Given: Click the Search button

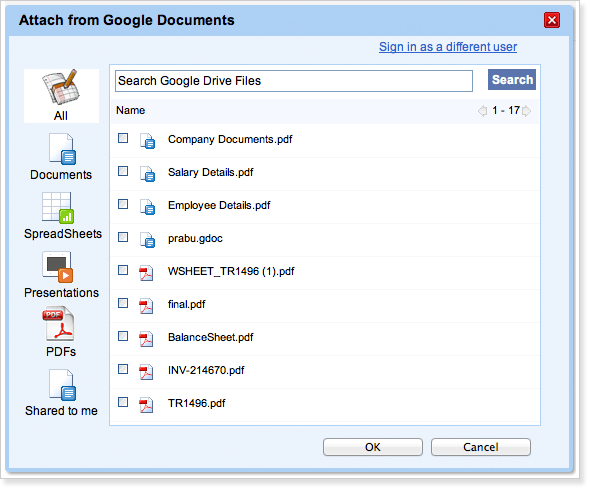Looking at the screenshot, I should (x=512, y=79).
